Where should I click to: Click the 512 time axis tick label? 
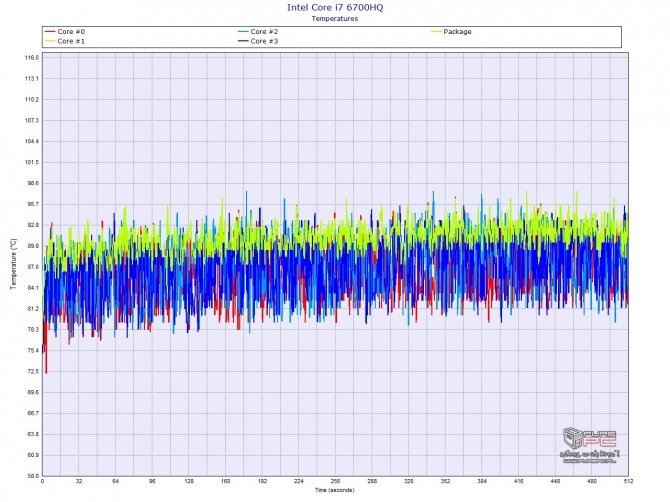click(x=628, y=481)
